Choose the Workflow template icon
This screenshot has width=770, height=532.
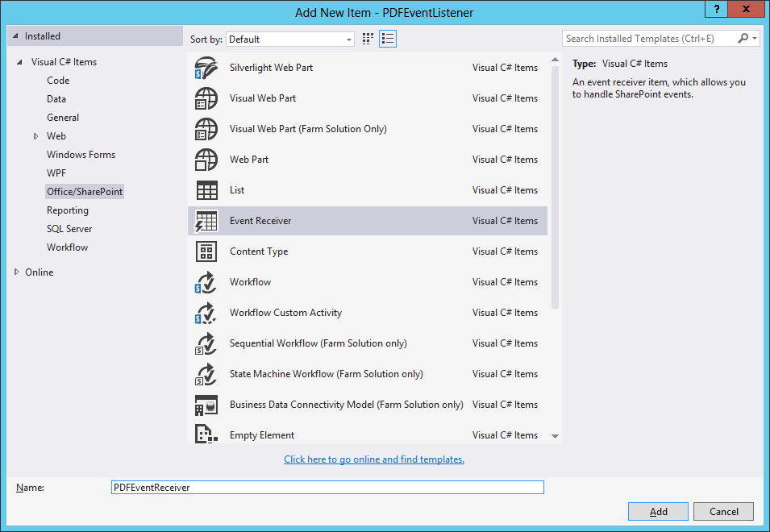click(206, 282)
